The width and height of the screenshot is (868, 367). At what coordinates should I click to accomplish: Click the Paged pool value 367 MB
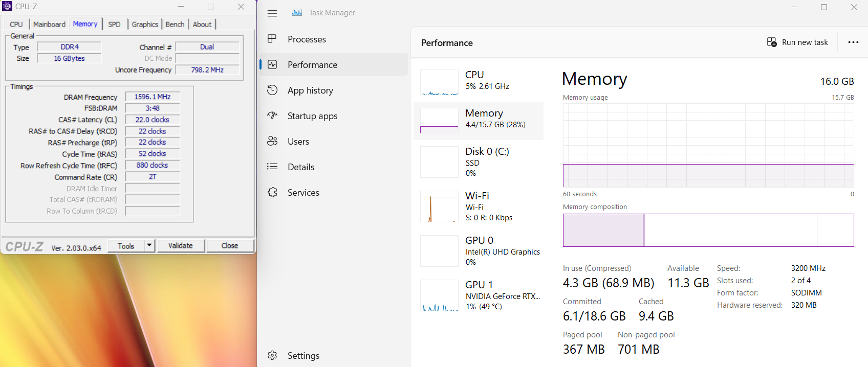click(584, 349)
